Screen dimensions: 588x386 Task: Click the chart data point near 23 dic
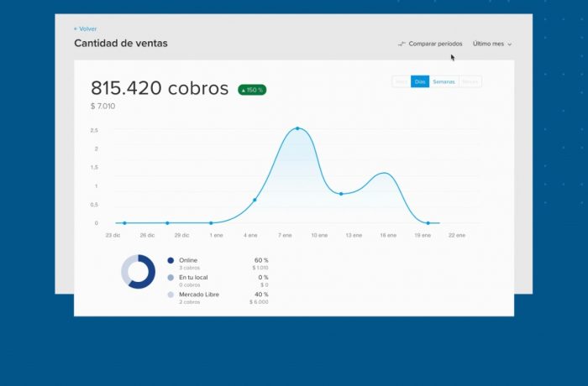[x=124, y=223]
